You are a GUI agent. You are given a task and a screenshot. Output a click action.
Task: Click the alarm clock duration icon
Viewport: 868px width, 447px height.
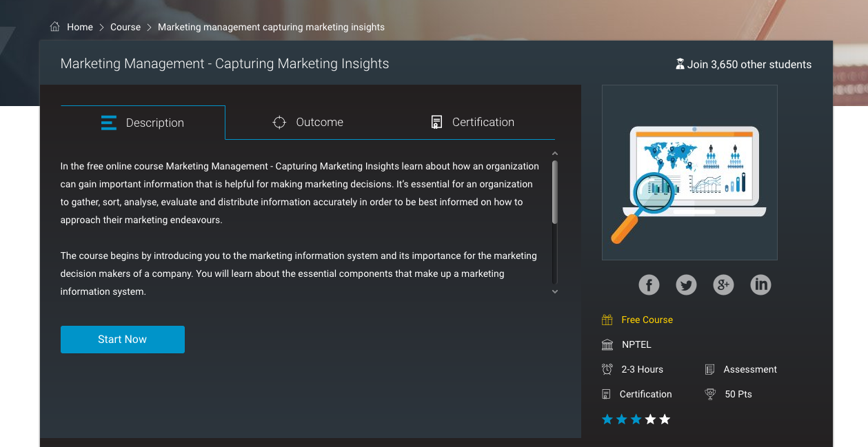(x=607, y=369)
